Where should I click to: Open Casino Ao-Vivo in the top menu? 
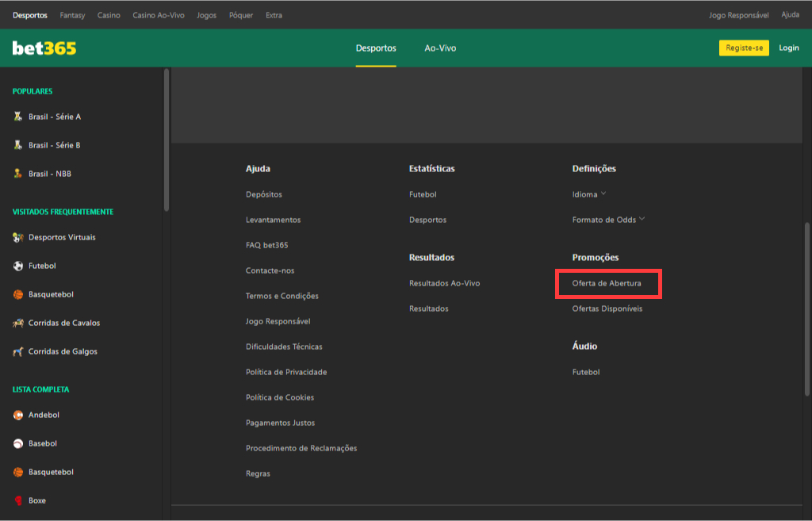coord(159,15)
